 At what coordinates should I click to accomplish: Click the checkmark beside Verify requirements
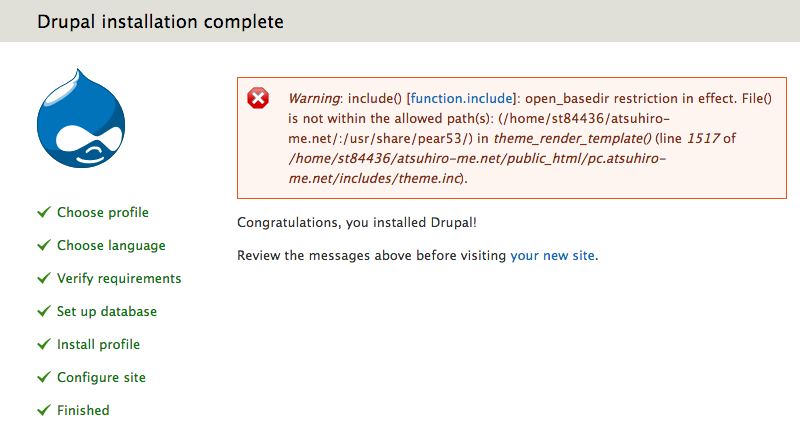[x=43, y=278]
